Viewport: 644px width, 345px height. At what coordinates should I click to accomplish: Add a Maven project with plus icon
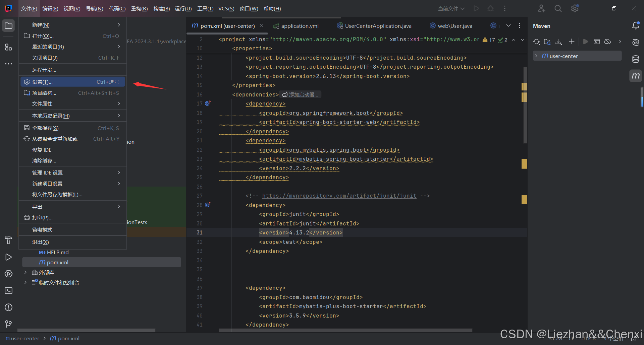tap(572, 42)
